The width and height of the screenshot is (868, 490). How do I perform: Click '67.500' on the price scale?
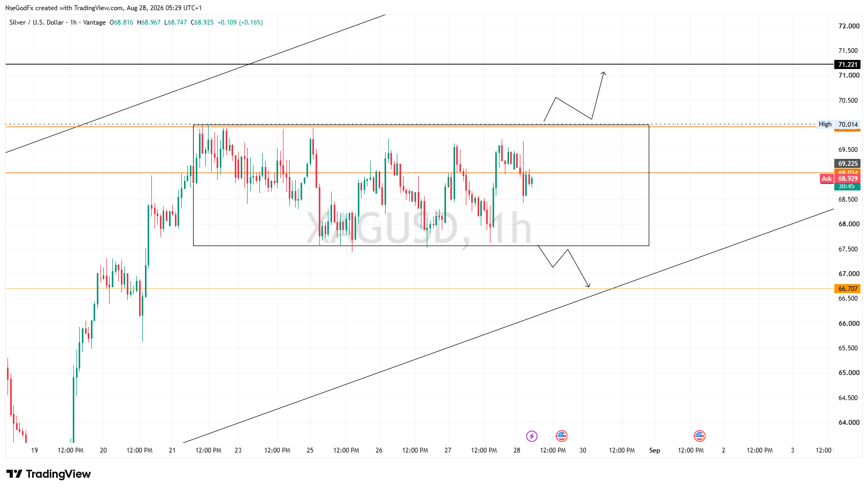pyautogui.click(x=849, y=249)
